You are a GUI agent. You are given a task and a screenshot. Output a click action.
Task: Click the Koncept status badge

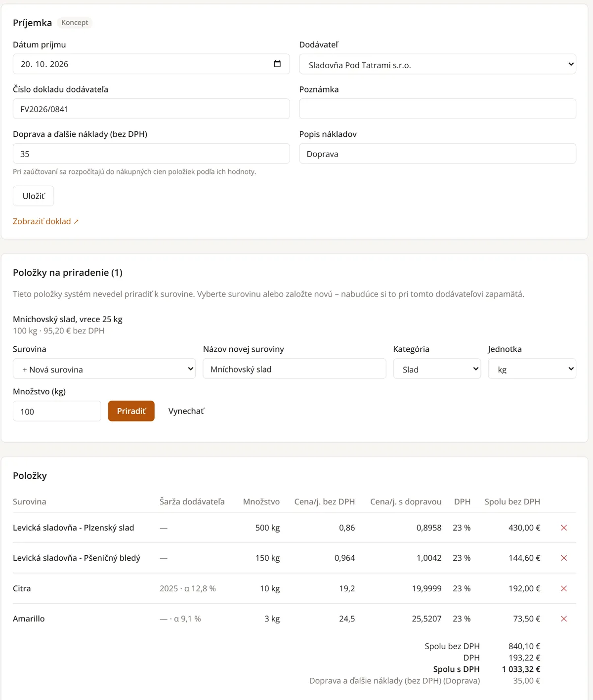[75, 23]
